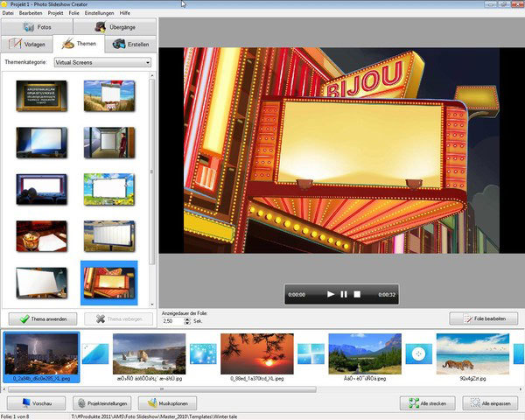Image resolution: width=525 pixels, height=420 pixels.
Task: Select the sea cliffs slide thumbnail
Action: [x=150, y=354]
